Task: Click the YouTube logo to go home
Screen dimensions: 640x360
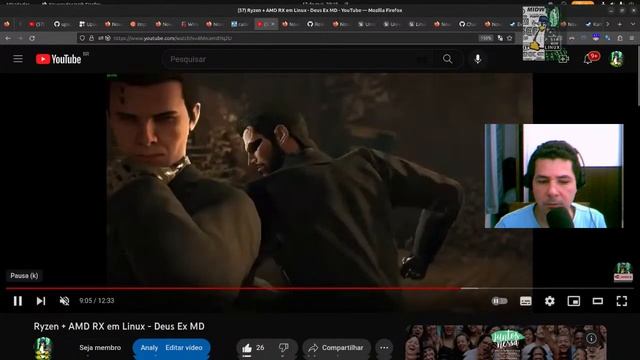Action: 58,59
